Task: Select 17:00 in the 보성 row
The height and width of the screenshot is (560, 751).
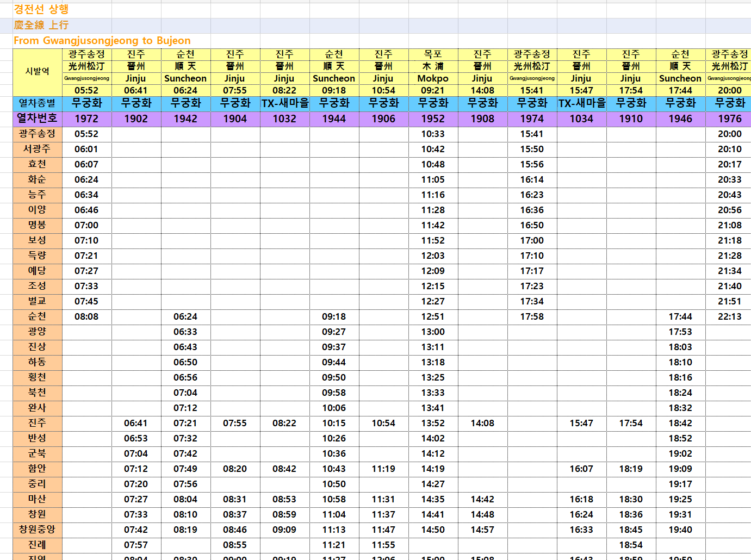Action: [532, 240]
